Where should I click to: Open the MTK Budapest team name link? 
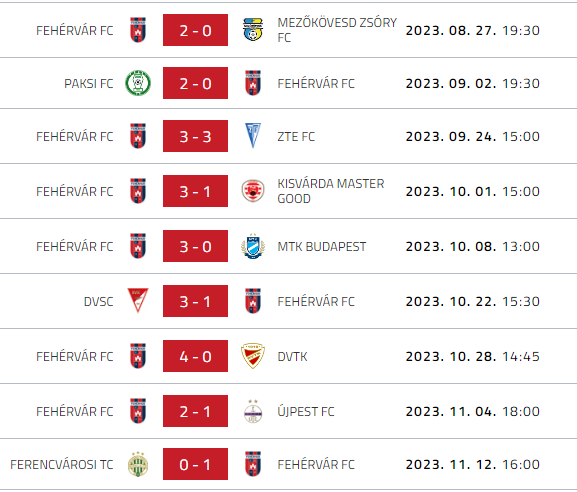pyautogui.click(x=322, y=247)
